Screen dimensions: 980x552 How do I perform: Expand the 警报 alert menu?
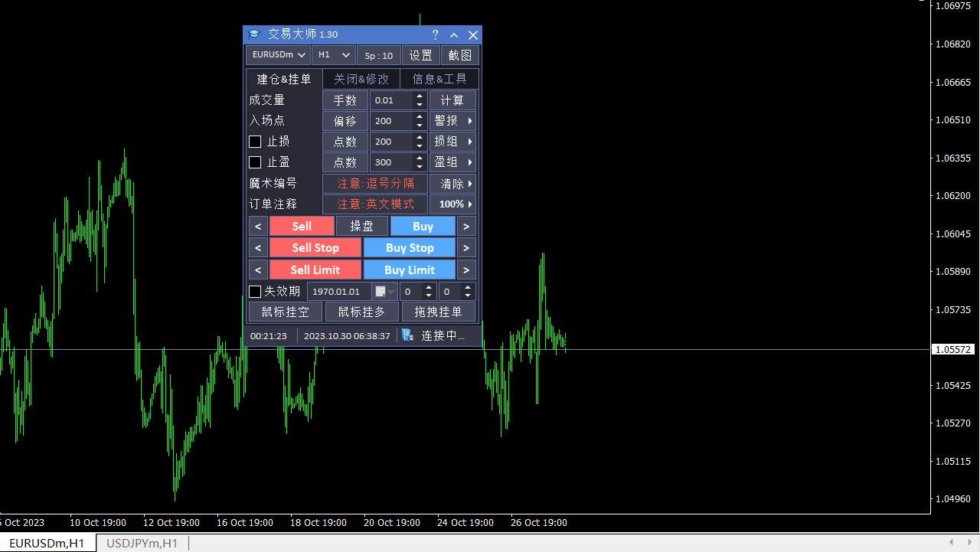(x=452, y=121)
